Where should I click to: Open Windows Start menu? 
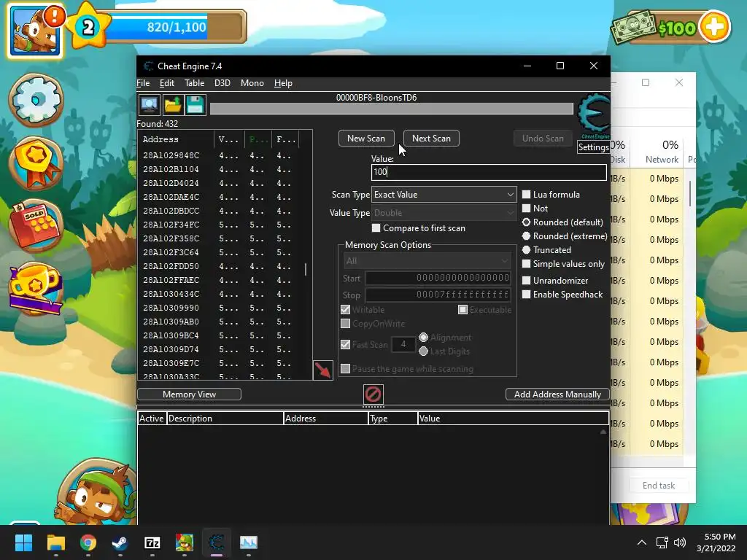(23, 542)
